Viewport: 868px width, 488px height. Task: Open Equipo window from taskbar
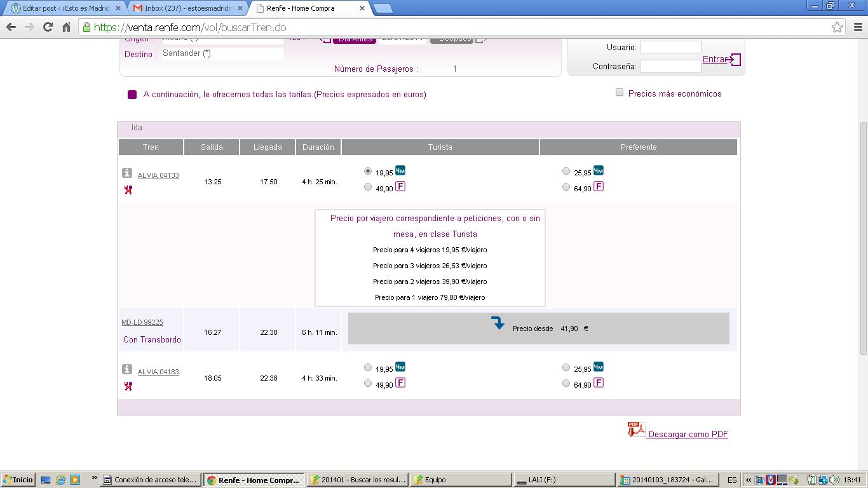(461, 480)
